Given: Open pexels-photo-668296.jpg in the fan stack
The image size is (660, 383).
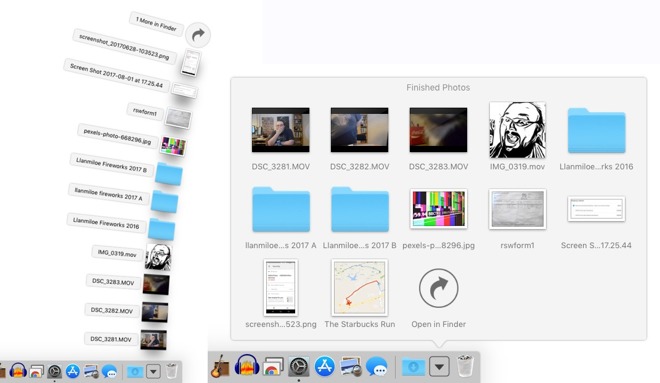Looking at the screenshot, I should pos(173,146).
